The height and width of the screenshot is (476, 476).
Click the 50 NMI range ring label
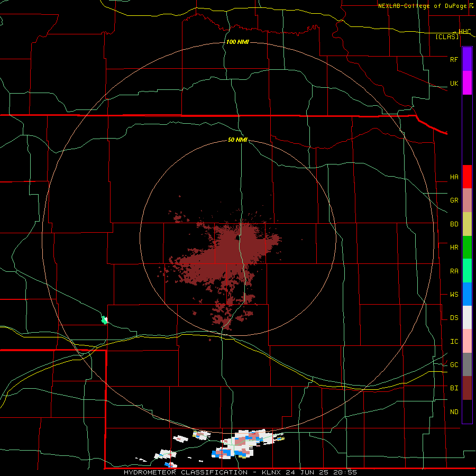pyautogui.click(x=237, y=140)
